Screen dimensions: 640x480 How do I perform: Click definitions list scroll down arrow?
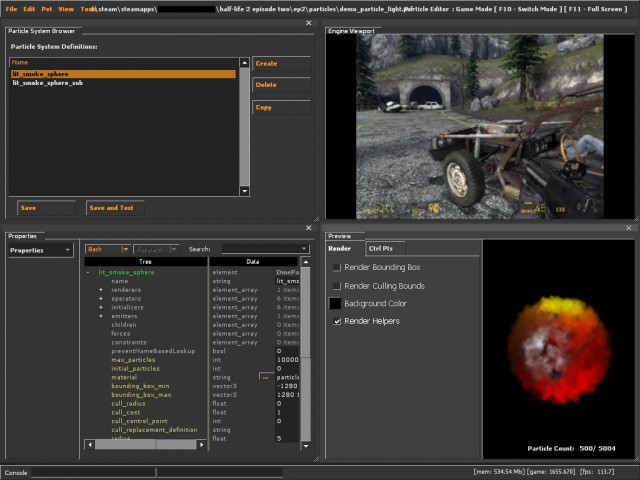click(244, 191)
